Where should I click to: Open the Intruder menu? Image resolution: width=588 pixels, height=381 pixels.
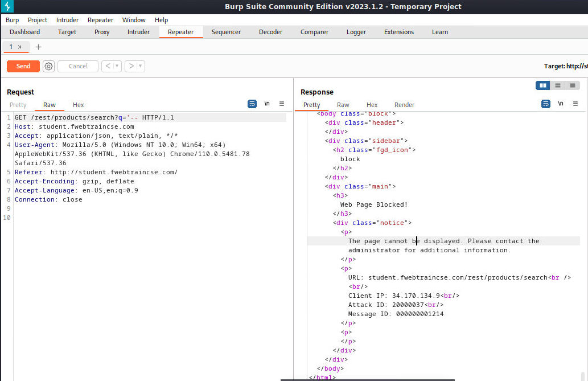coord(67,20)
